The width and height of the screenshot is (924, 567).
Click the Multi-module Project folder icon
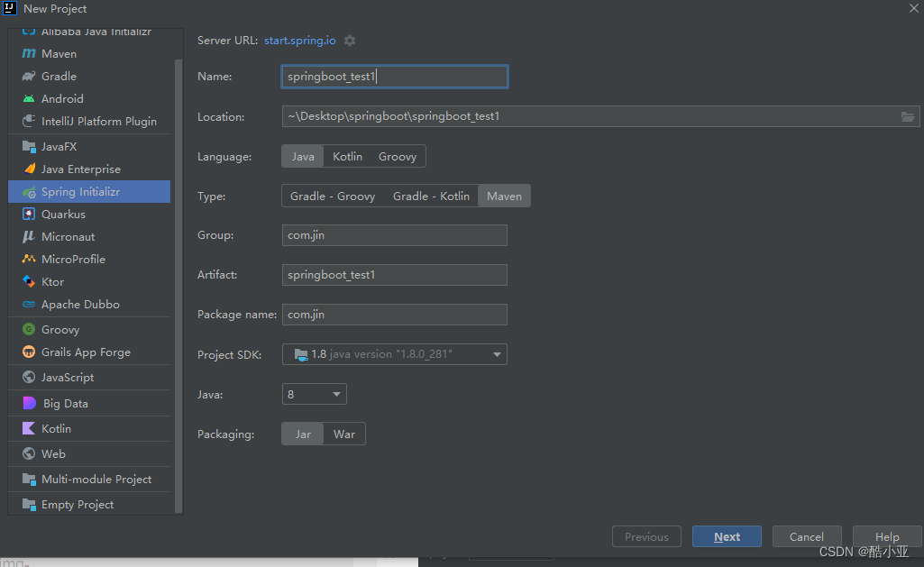pyautogui.click(x=28, y=480)
